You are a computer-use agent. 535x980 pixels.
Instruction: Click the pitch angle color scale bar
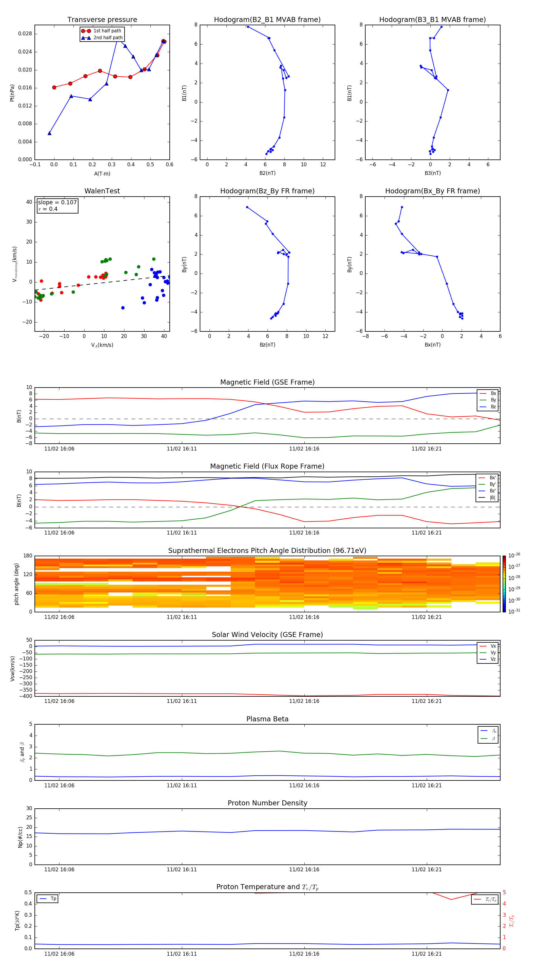(504, 584)
